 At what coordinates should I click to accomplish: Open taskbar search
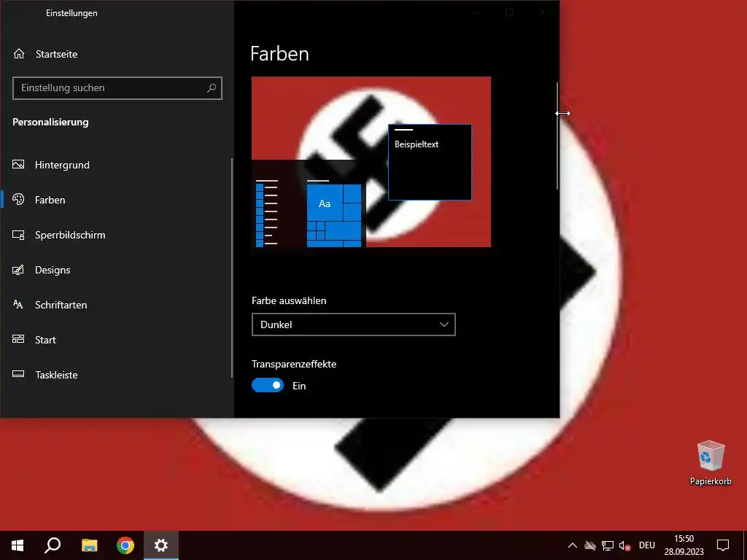[x=53, y=545]
